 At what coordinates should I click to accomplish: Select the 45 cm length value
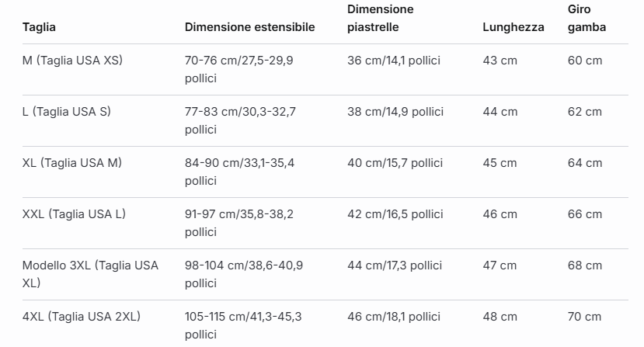point(500,163)
